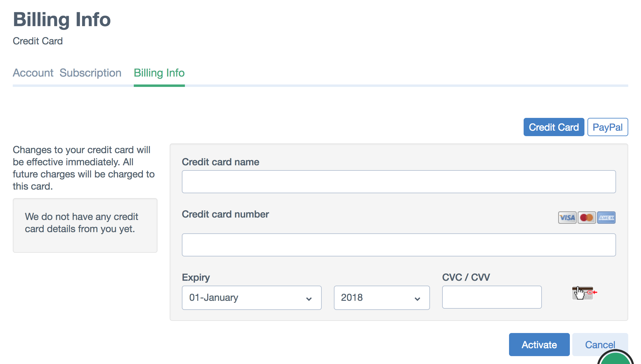Open the Subscription tab

(90, 73)
